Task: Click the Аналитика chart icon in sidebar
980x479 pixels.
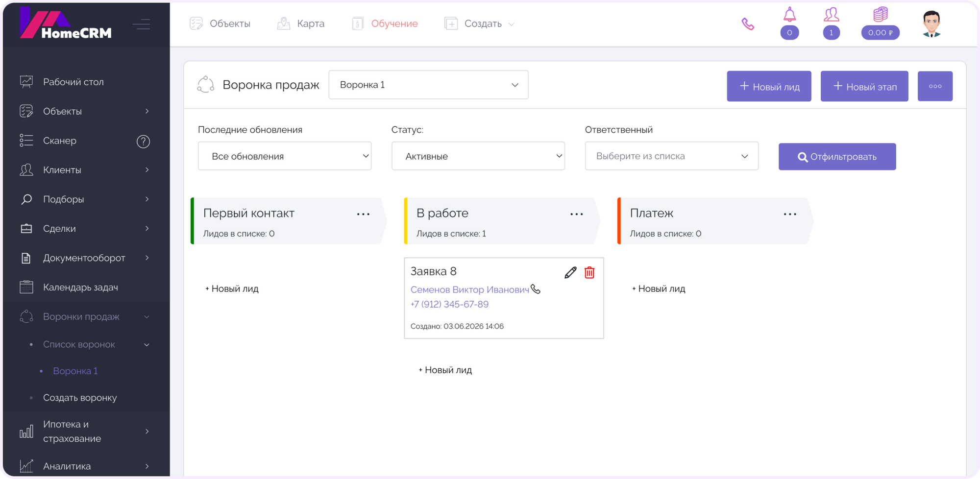Action: [26, 466]
